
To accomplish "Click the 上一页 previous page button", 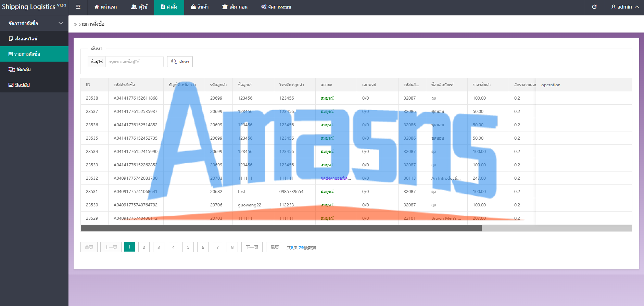I will pyautogui.click(x=111, y=247).
